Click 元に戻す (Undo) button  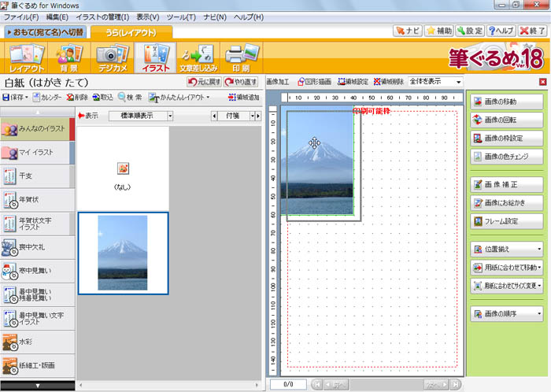203,82
